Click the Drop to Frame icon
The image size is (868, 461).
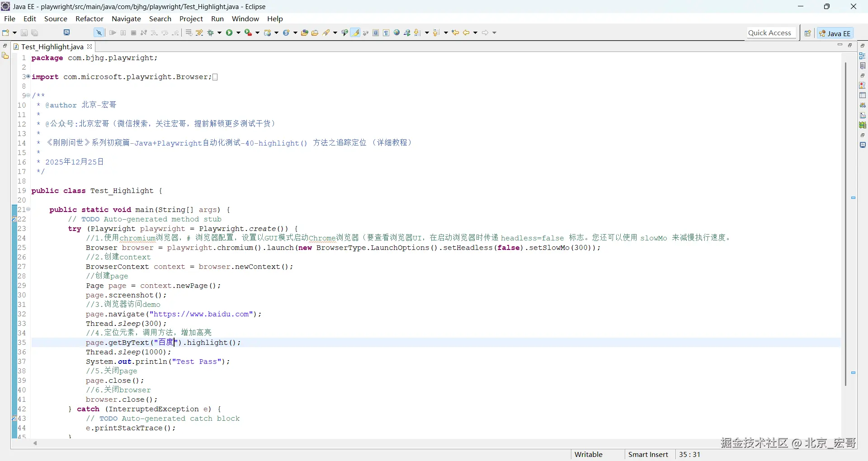point(189,33)
